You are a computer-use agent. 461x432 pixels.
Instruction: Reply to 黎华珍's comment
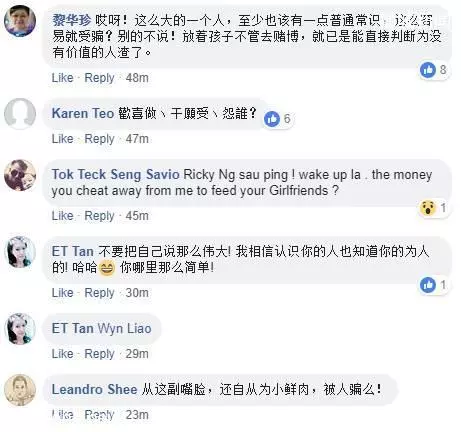(x=99, y=78)
